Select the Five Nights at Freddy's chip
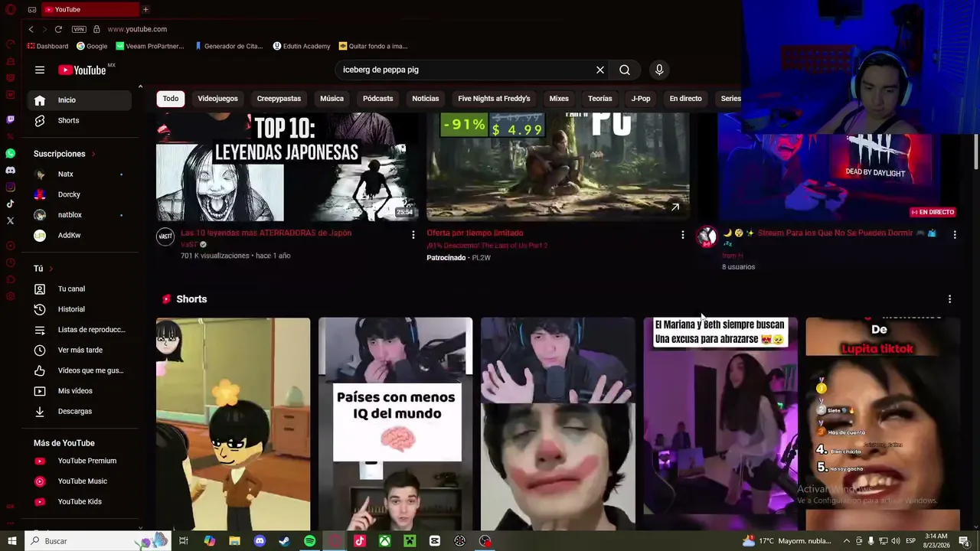 494,99
